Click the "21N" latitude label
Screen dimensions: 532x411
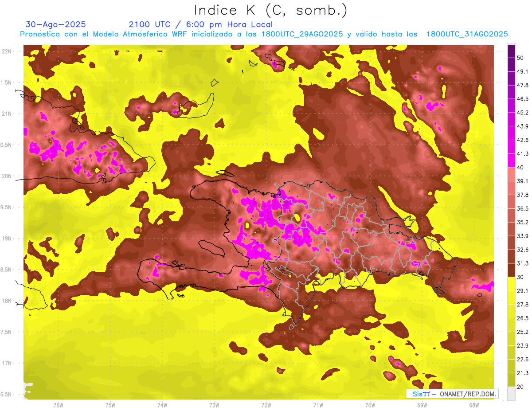[x=7, y=114]
